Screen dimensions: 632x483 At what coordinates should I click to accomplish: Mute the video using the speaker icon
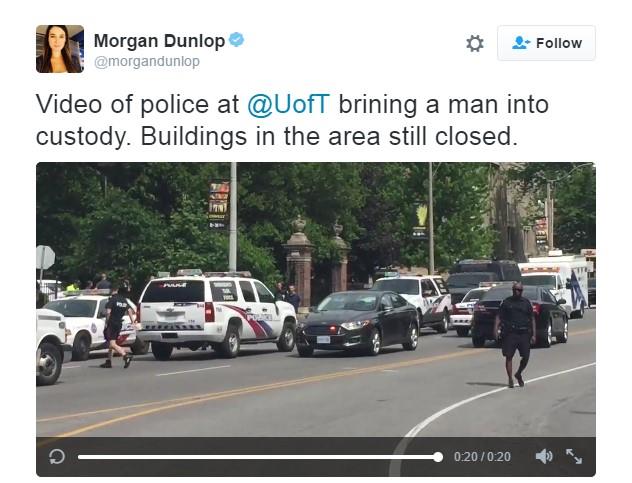pyautogui.click(x=544, y=456)
